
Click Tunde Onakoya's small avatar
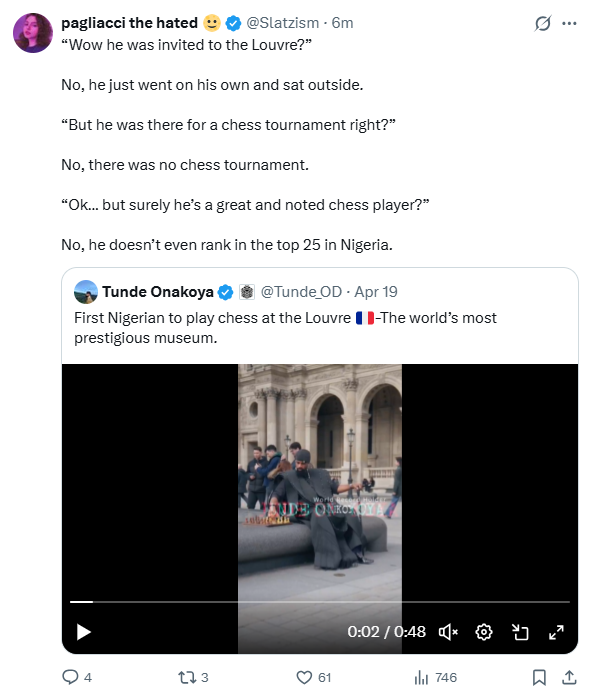[x=86, y=292]
